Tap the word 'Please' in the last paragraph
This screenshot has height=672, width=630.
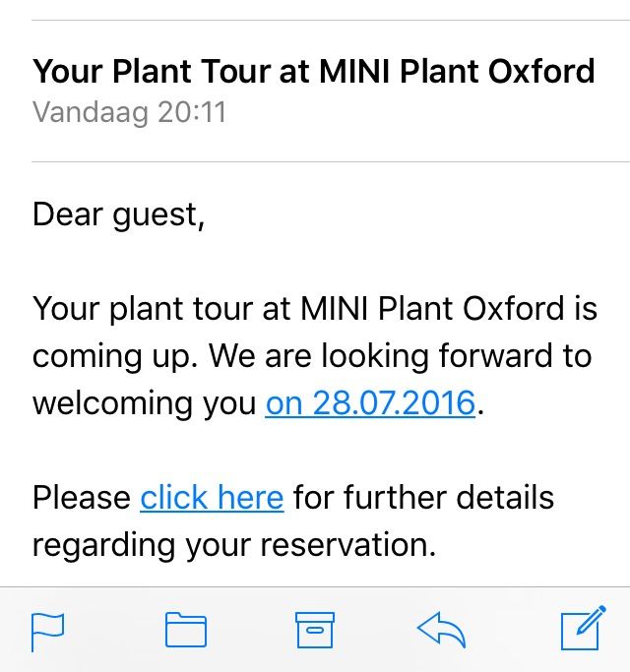click(x=82, y=497)
